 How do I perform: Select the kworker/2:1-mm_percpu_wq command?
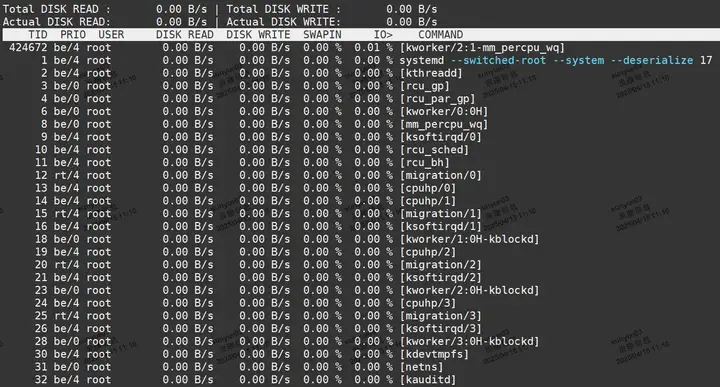482,48
